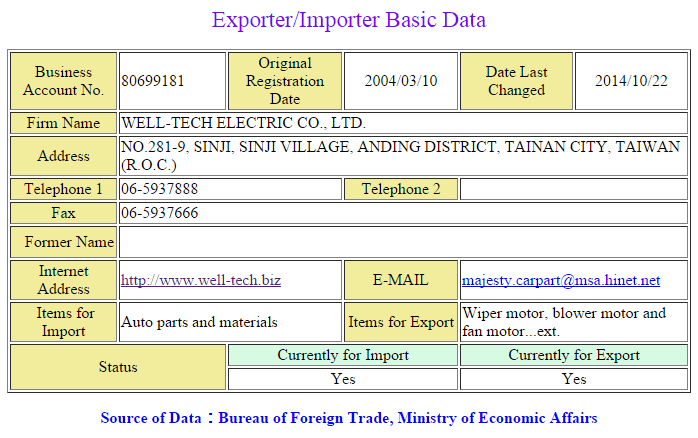Click the Auto parts and materials cell

tap(230, 322)
